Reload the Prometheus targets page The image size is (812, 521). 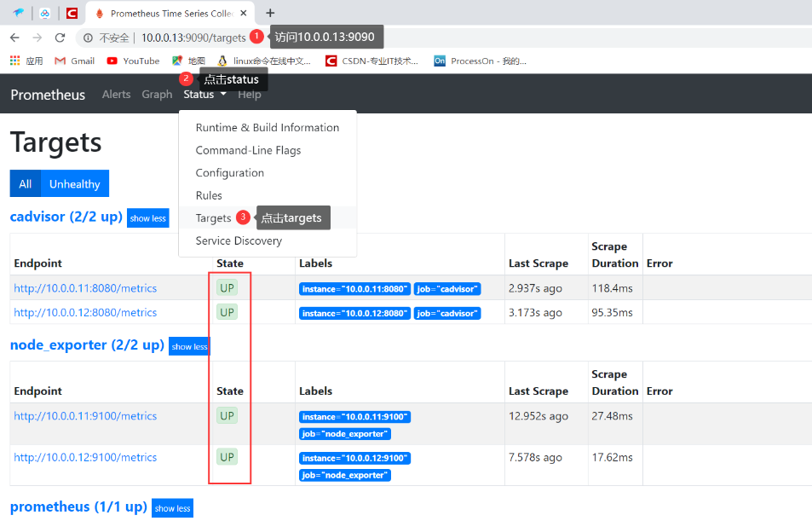pos(60,38)
